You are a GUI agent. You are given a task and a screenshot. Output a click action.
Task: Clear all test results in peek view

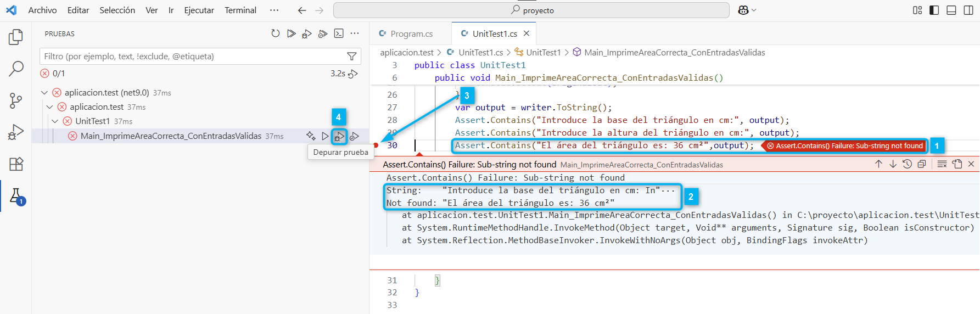[x=942, y=164]
